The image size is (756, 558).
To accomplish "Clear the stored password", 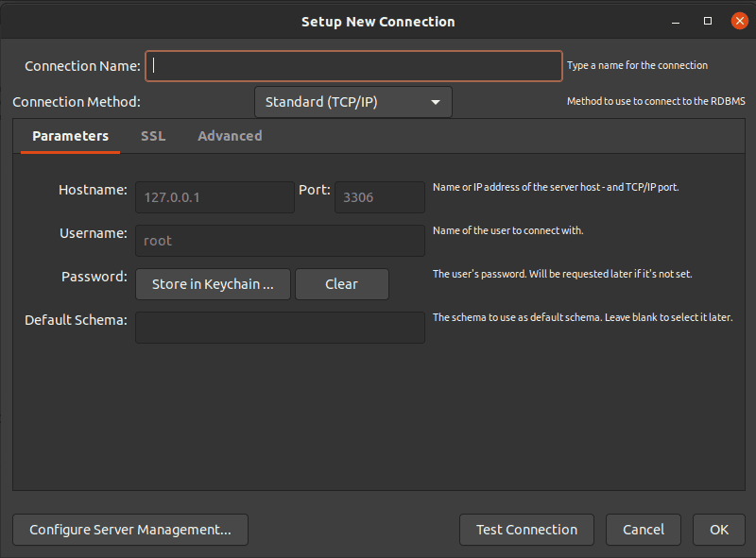I will click(x=342, y=284).
